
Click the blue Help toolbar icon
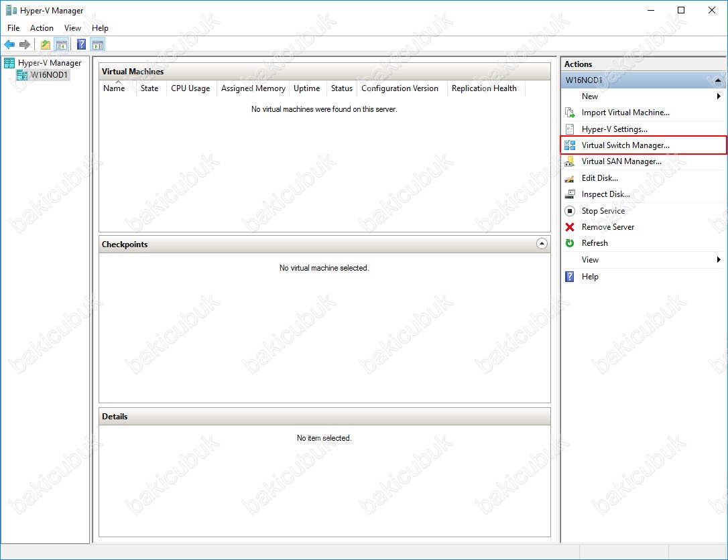[81, 44]
